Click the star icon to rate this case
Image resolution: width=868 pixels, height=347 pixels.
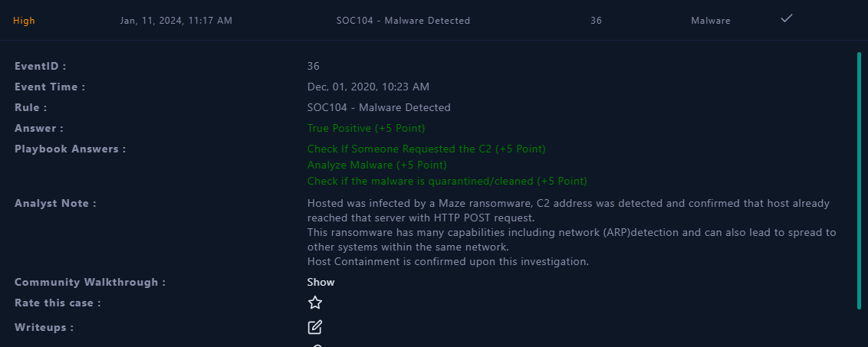click(x=315, y=303)
